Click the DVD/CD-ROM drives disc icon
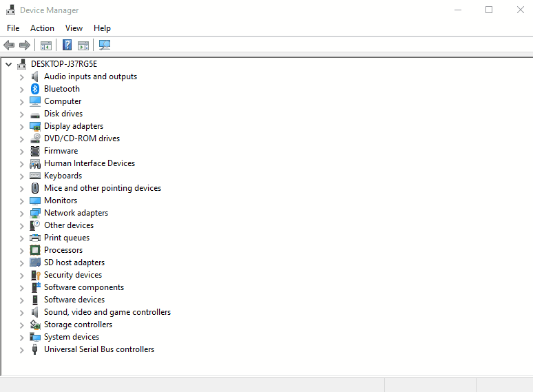This screenshot has height=392, width=533. (x=35, y=138)
